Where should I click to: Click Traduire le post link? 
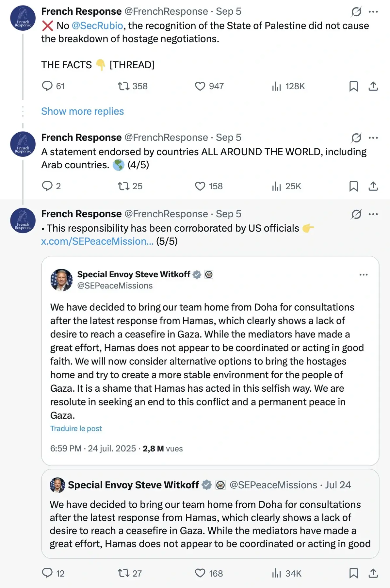pos(76,429)
